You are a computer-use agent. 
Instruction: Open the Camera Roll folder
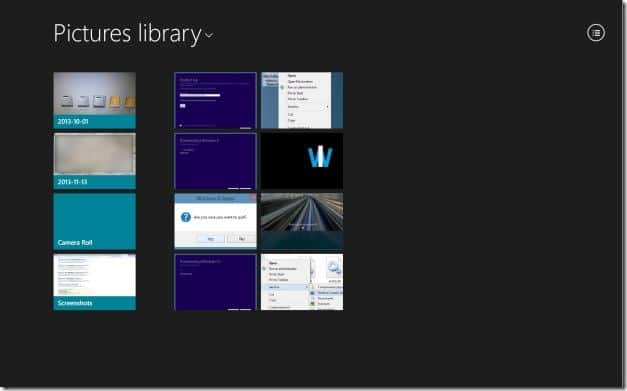[94, 221]
